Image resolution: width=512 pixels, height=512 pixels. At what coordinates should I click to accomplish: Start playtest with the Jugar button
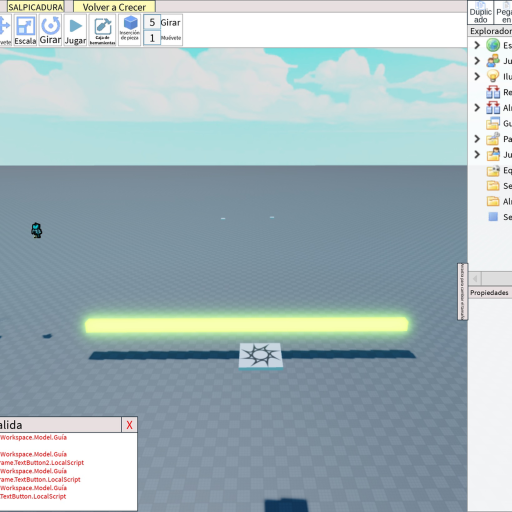coord(75,30)
